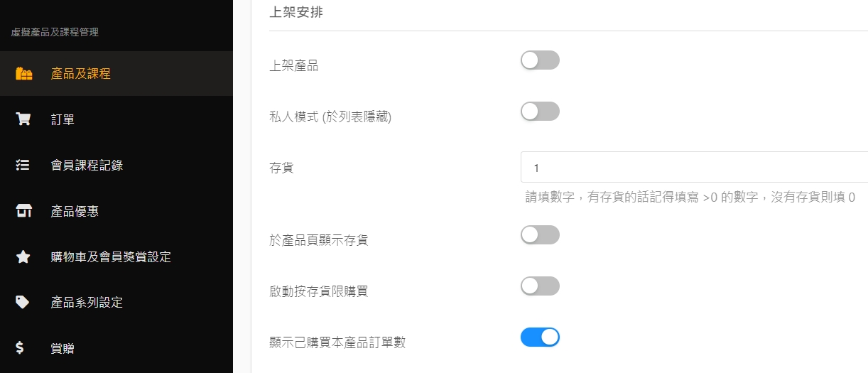Disable 顯示已購買本產品訂單數 toggle
The image size is (868, 373).
tap(540, 337)
